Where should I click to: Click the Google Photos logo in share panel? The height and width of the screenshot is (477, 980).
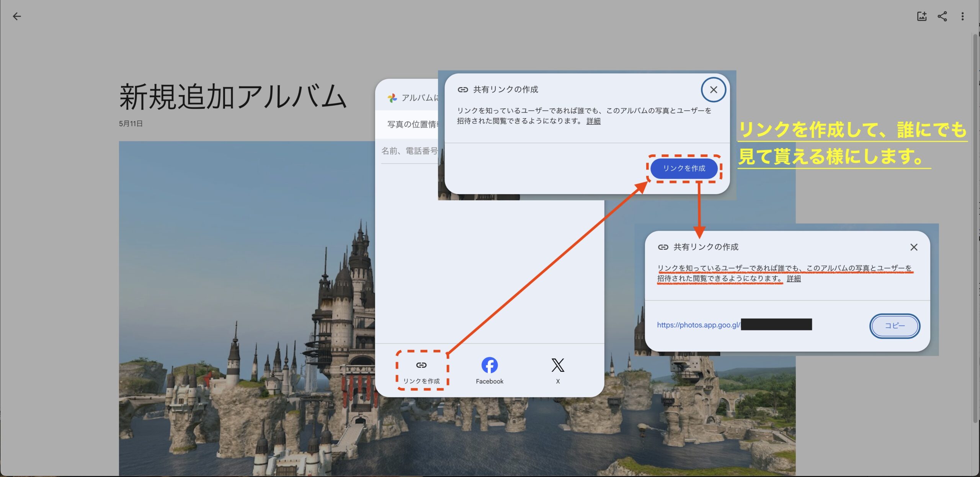[392, 98]
